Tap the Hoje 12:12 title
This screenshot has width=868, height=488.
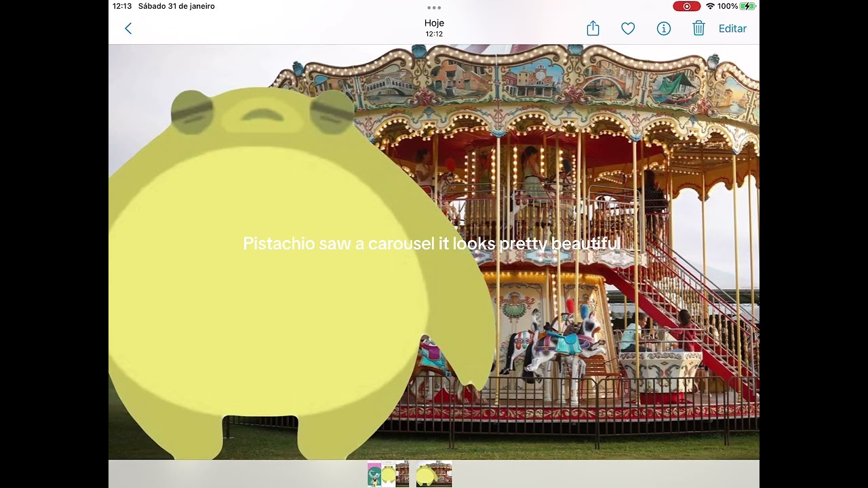434,28
